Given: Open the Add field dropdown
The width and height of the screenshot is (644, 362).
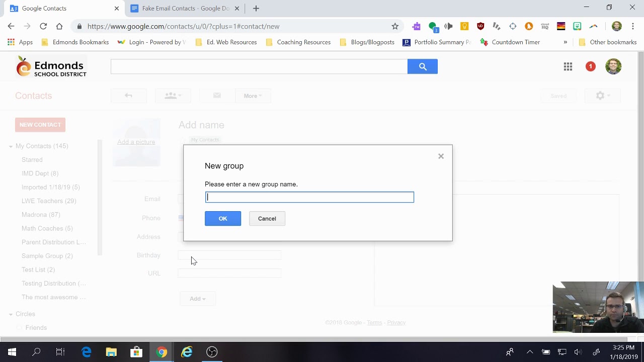Looking at the screenshot, I should (x=197, y=299).
